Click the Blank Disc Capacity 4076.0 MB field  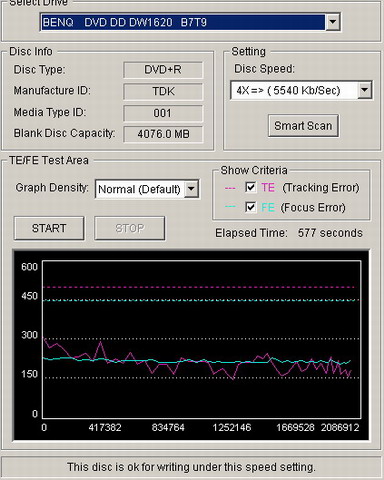tap(163, 134)
